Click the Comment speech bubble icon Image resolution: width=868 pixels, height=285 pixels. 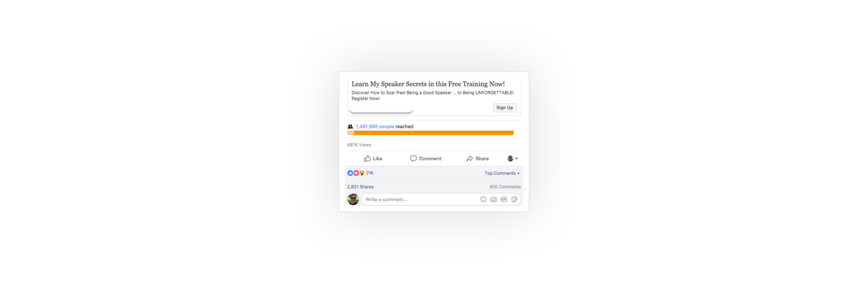click(x=413, y=158)
